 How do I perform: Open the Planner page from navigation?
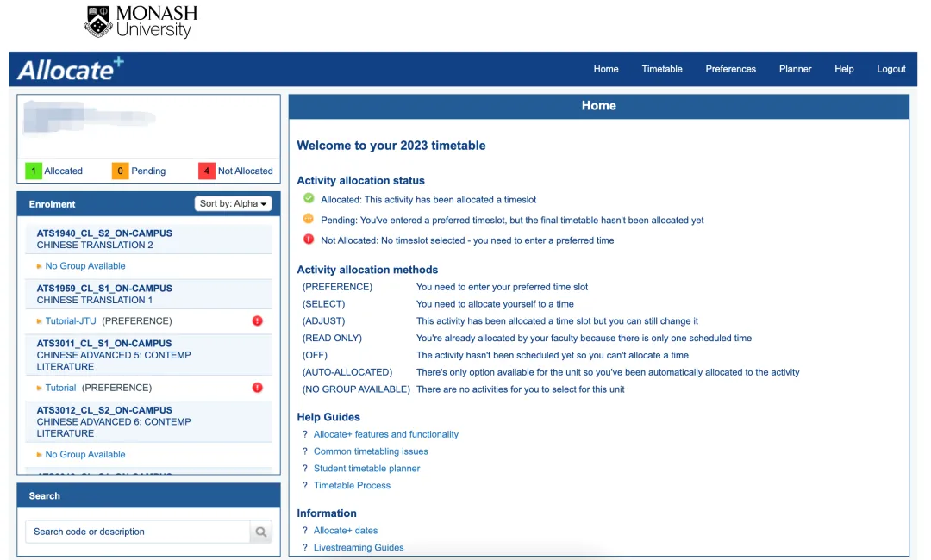pyautogui.click(x=795, y=69)
